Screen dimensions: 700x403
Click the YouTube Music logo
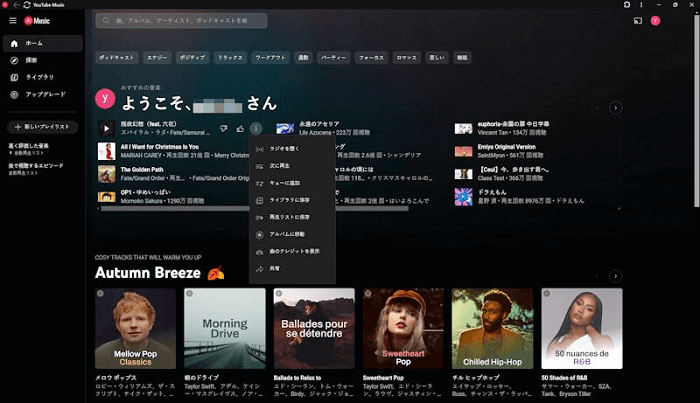coord(37,21)
